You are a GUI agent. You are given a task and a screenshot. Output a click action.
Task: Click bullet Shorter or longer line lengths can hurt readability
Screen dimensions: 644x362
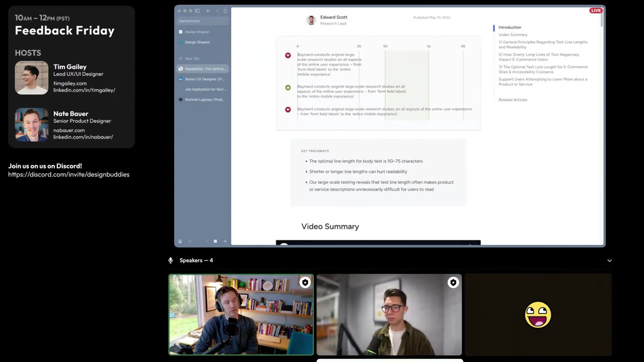pos(358,171)
